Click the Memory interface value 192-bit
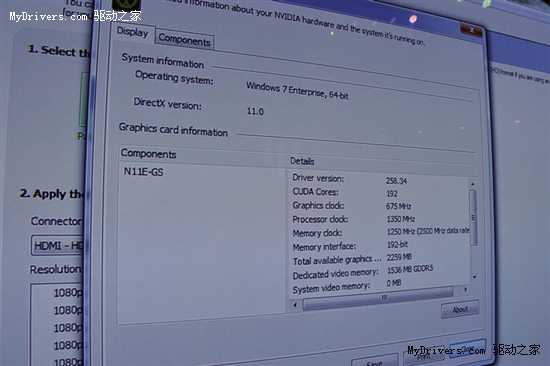 (397, 244)
